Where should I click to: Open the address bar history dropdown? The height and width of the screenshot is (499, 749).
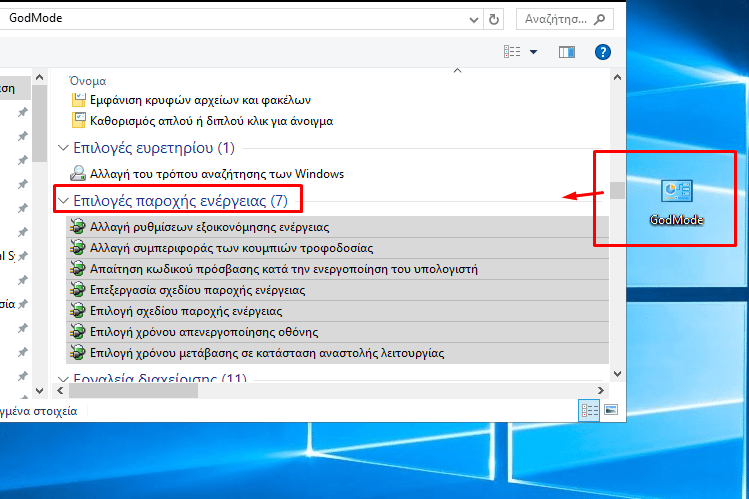tap(473, 20)
